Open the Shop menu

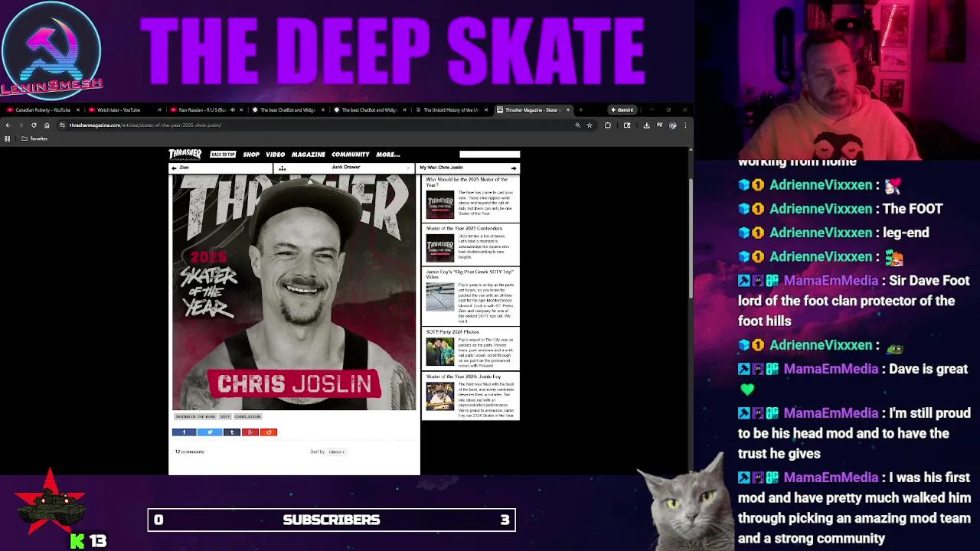251,155
